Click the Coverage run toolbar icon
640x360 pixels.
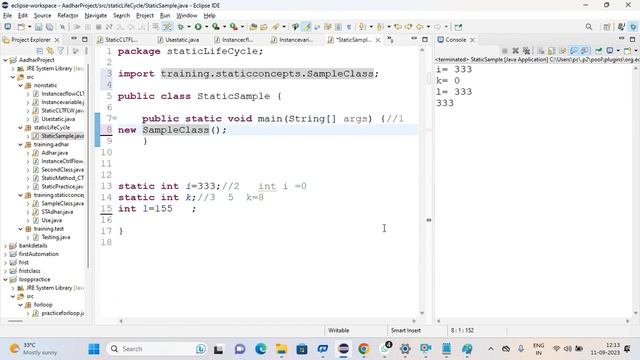(x=216, y=27)
